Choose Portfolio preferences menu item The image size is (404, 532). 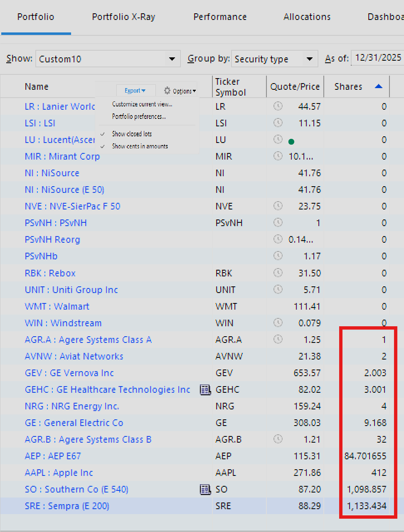pyautogui.click(x=139, y=116)
